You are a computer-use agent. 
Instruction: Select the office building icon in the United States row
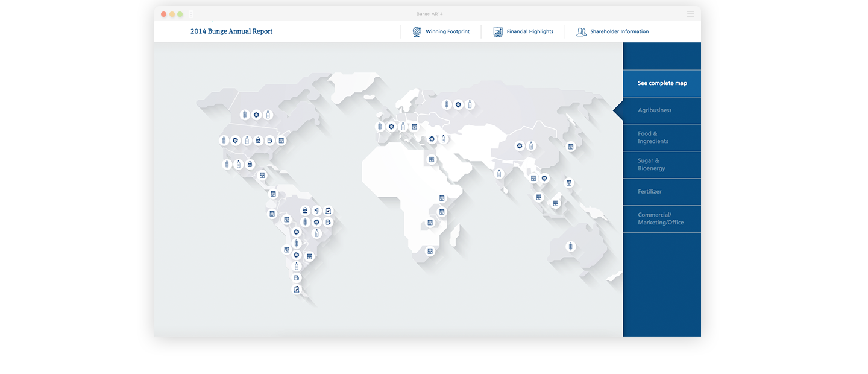[281, 141]
